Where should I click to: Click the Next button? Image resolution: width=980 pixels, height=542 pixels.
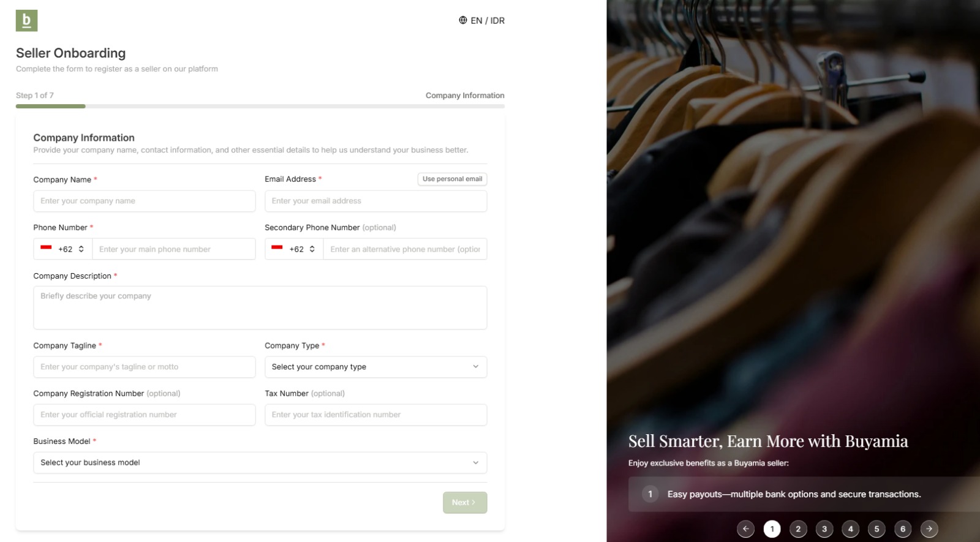click(x=464, y=502)
